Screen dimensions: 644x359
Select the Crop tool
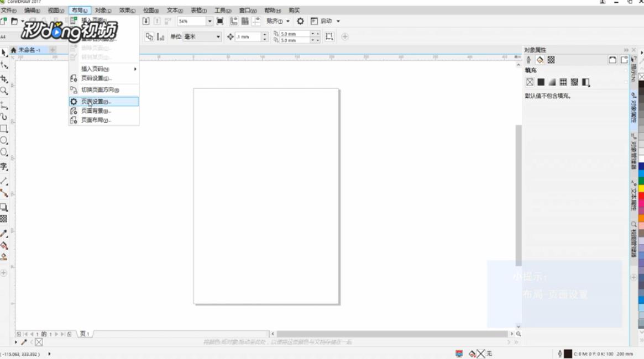pos(4,78)
